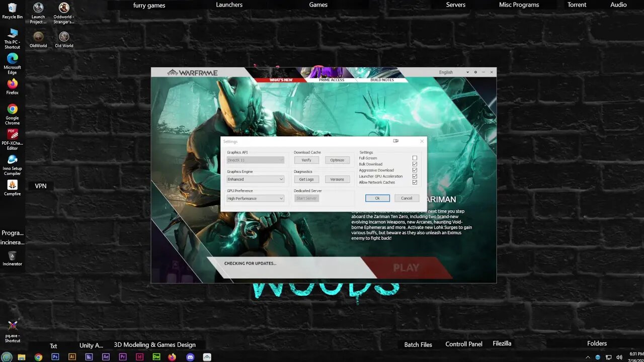Click the Start Server button
644x362 pixels.
[x=306, y=198]
